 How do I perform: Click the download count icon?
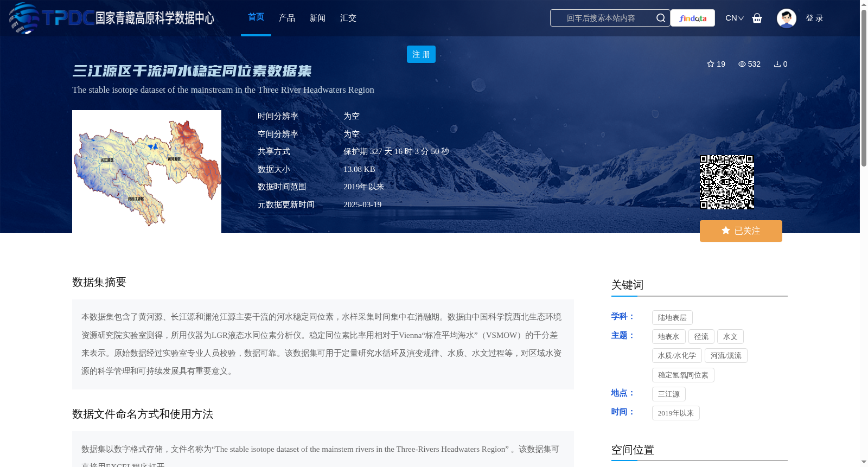pos(777,64)
